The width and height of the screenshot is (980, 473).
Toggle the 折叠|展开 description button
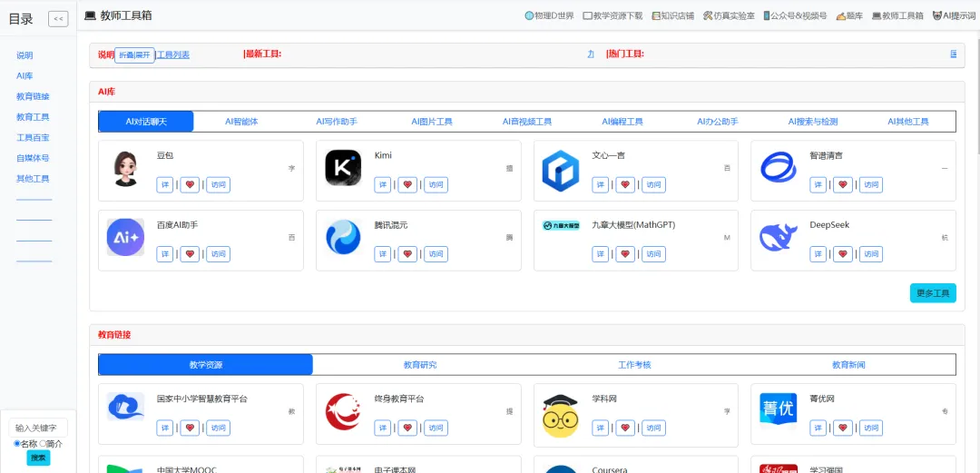pos(134,55)
